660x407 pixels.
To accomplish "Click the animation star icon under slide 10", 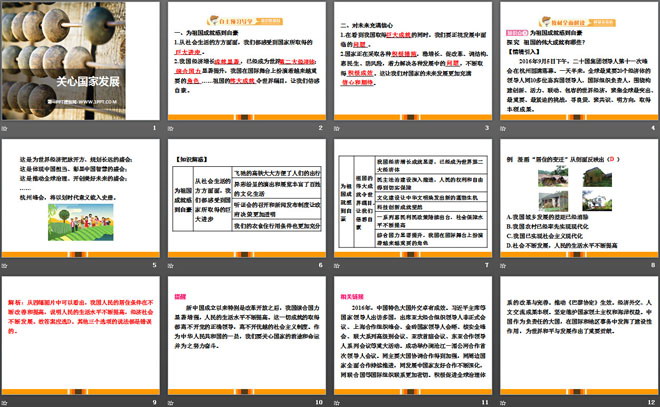I will 170,403.
